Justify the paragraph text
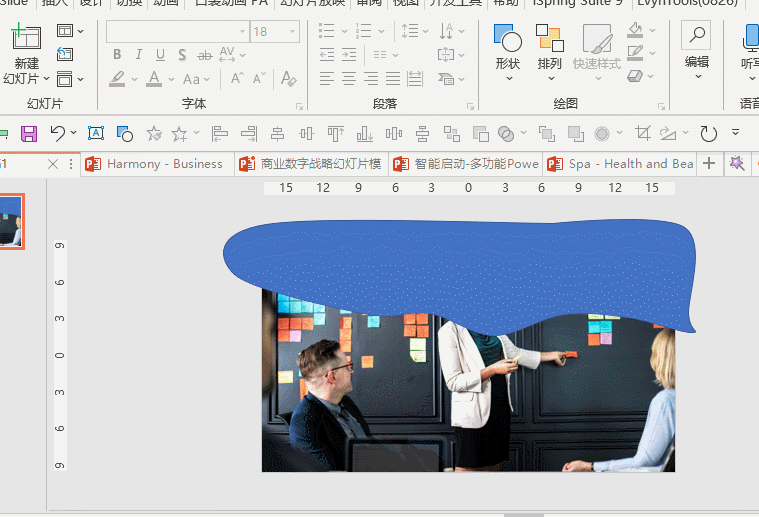This screenshot has height=517, width=759. point(393,78)
